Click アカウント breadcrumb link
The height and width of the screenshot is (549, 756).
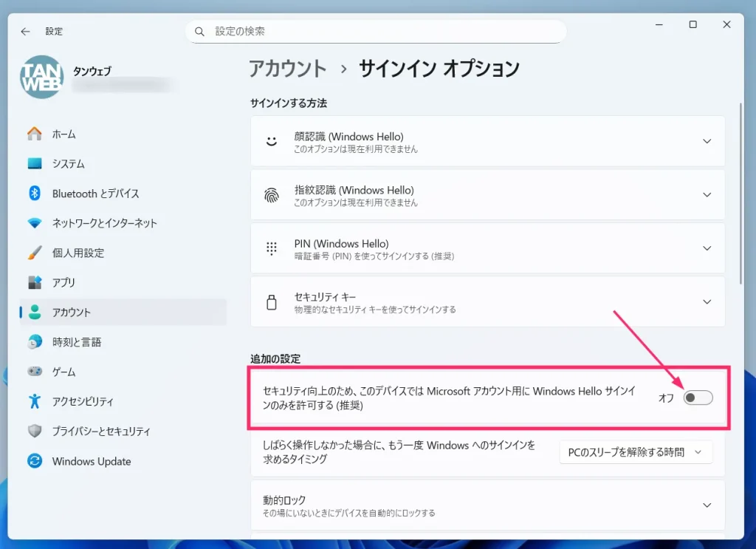click(x=288, y=68)
